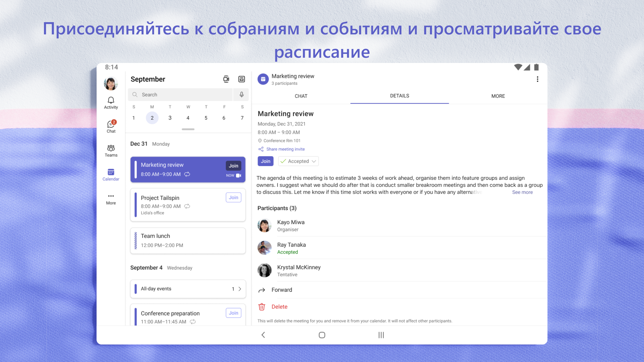644x362 pixels.
Task: Tap the microphone voice search icon
Action: point(242,94)
